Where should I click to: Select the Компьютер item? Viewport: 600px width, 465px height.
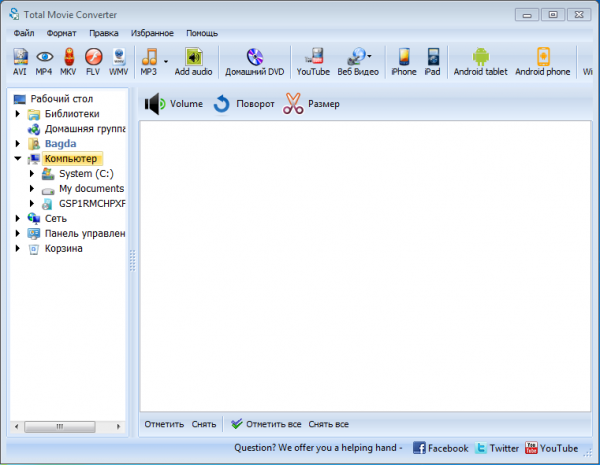click(x=71, y=158)
